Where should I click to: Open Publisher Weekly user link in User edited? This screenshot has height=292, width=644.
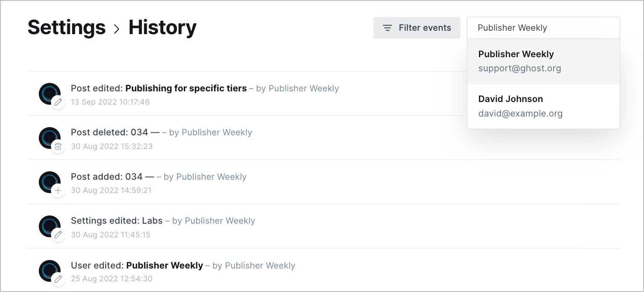165,266
